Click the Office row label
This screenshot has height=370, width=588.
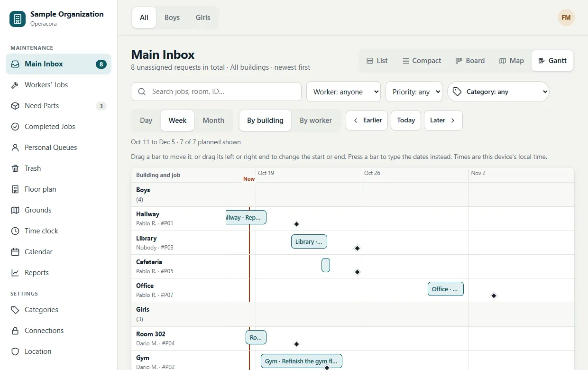coord(179,290)
